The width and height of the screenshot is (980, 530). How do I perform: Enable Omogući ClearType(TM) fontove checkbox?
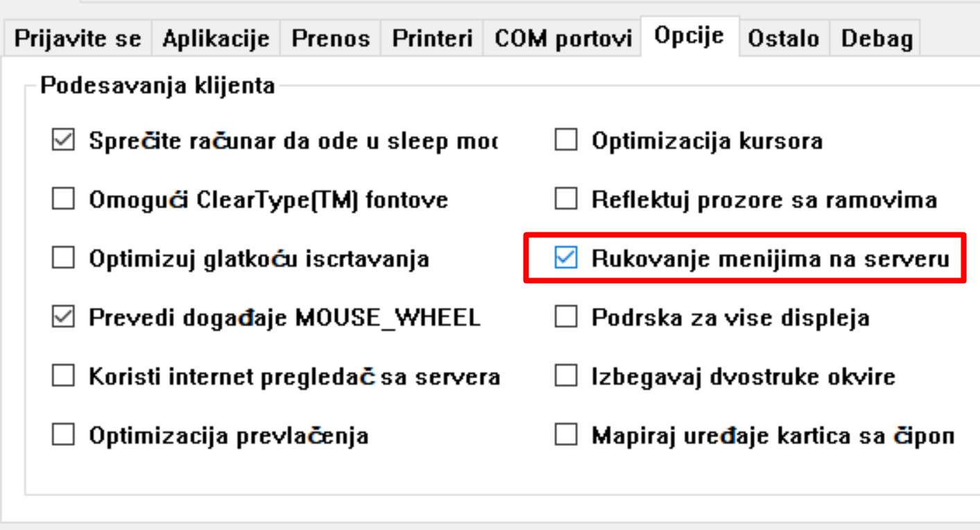tap(63, 200)
